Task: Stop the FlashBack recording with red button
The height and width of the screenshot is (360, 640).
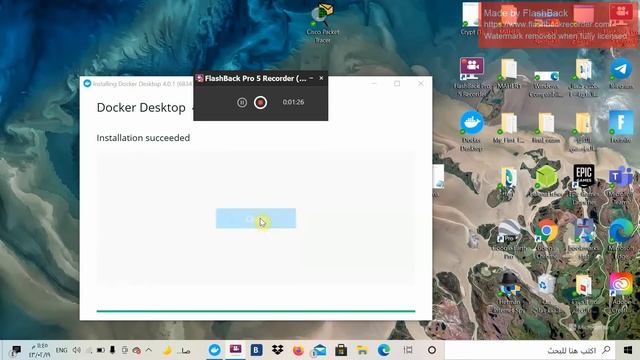Action: [x=260, y=102]
